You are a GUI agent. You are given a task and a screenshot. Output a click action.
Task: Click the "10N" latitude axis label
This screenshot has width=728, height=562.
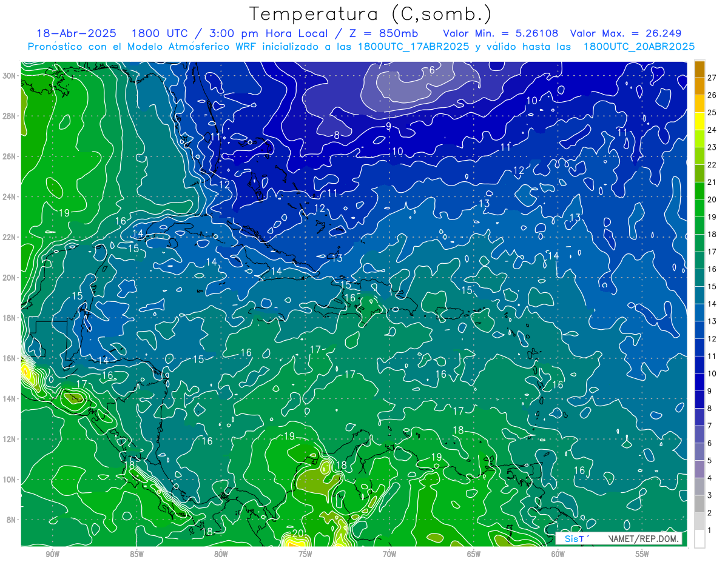pos(9,480)
